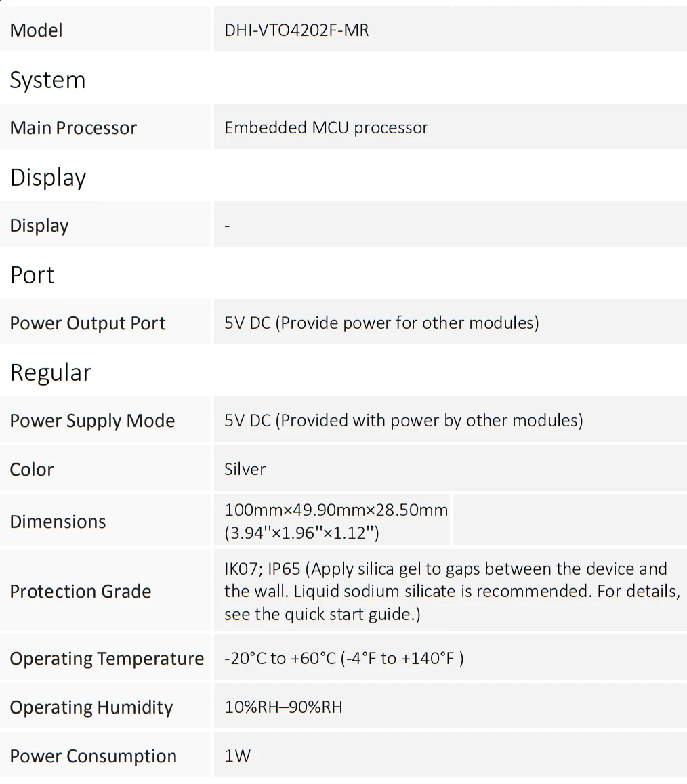This screenshot has height=784, width=687.
Task: Click the Operating Temperature range value
Action: tap(344, 659)
